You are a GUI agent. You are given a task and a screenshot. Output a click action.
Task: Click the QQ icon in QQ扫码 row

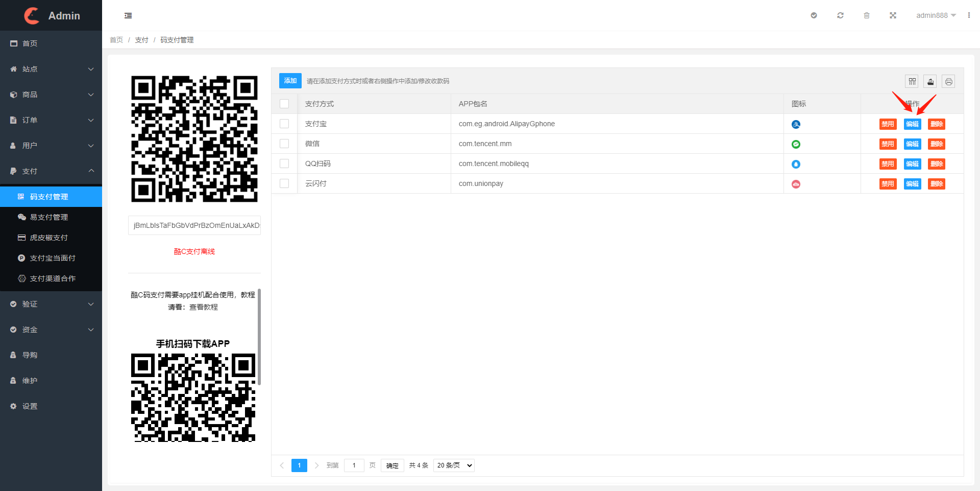796,164
